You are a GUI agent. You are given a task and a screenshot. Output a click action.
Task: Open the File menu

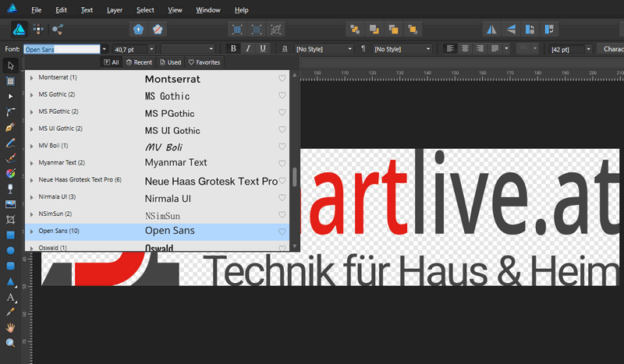click(x=36, y=10)
